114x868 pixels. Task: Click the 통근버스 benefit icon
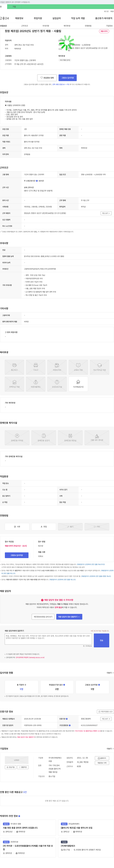pos(14,367)
